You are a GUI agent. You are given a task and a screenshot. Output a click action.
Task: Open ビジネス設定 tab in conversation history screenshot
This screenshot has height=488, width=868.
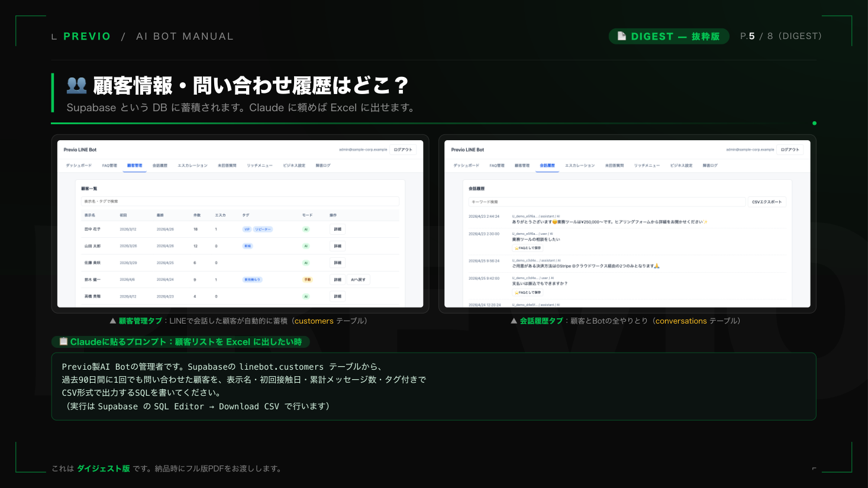pos(682,166)
